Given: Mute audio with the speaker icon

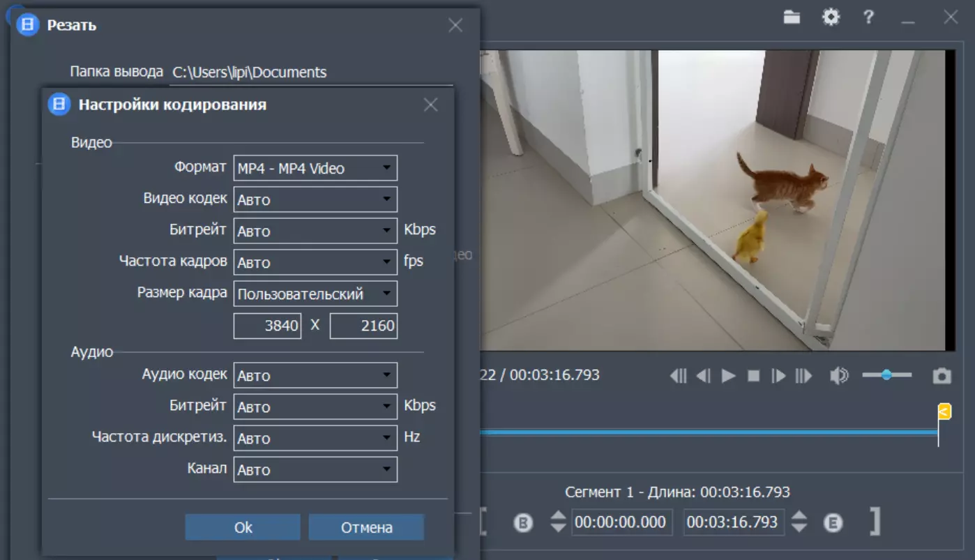Looking at the screenshot, I should 838,376.
